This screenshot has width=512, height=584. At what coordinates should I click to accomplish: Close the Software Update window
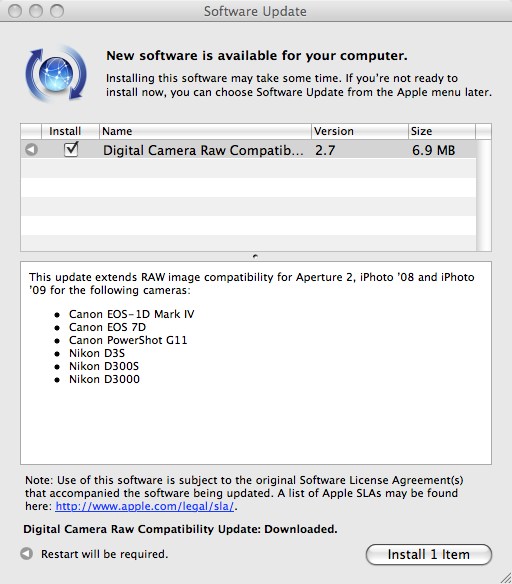tap(15, 11)
